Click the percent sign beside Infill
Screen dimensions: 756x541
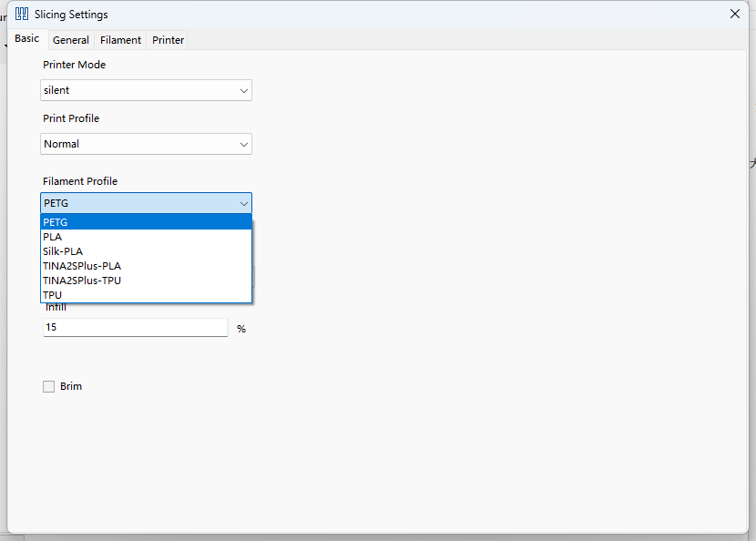[x=241, y=329]
